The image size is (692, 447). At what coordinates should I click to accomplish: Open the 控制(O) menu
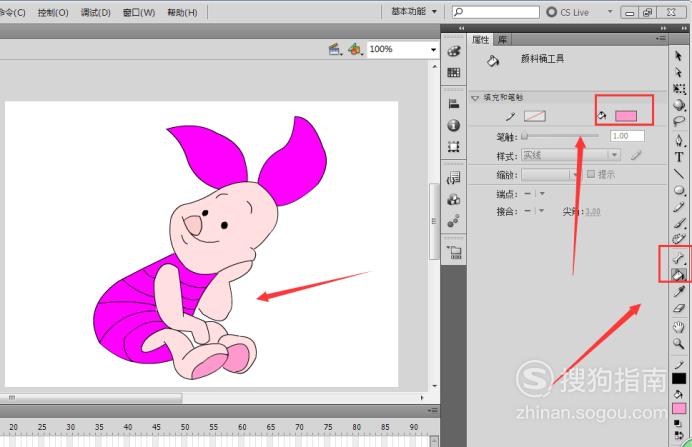pos(53,12)
